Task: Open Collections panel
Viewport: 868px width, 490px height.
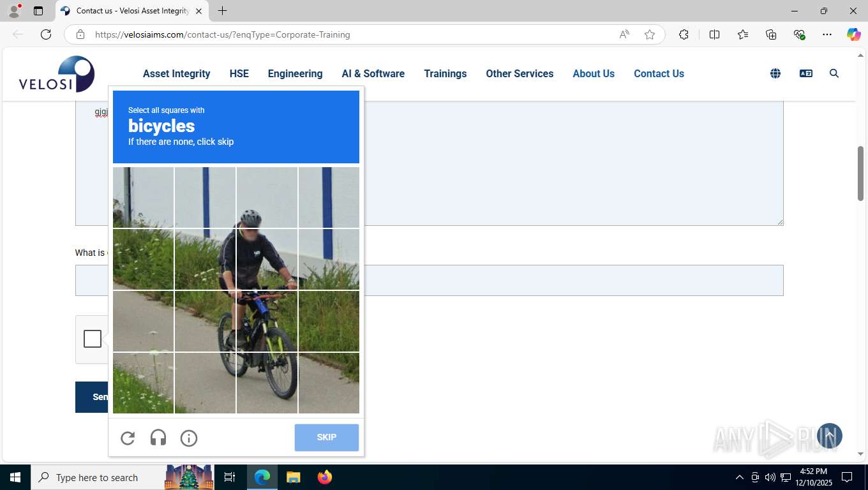Action: point(771,34)
